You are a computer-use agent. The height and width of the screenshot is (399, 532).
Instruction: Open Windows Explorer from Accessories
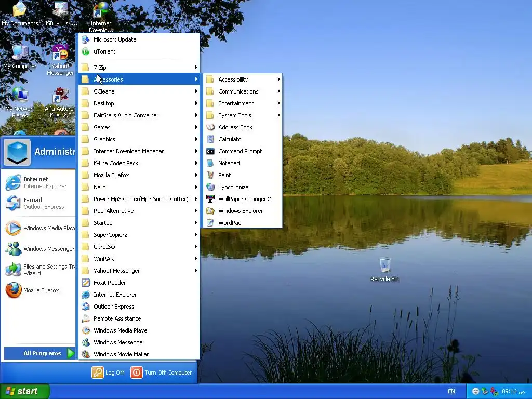coord(242,211)
